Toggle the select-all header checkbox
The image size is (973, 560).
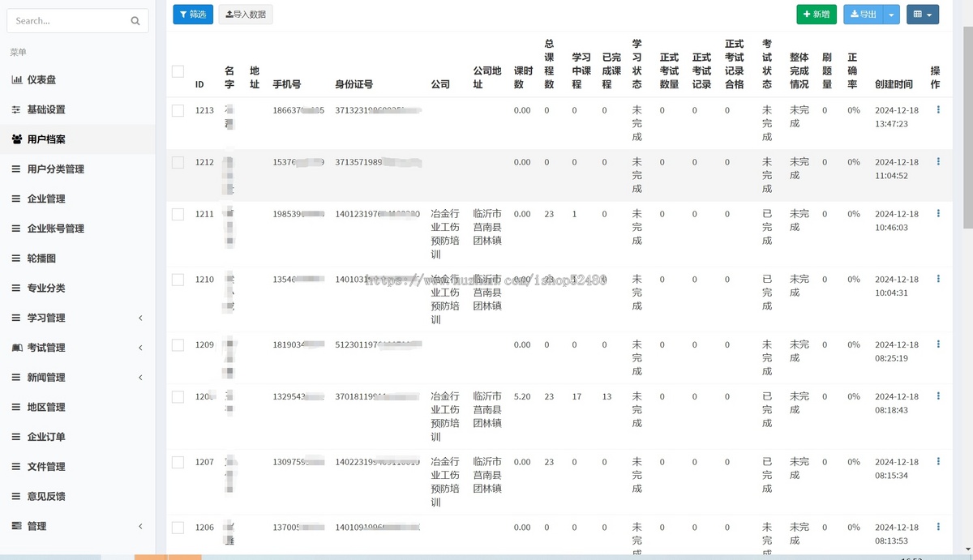pyautogui.click(x=178, y=71)
